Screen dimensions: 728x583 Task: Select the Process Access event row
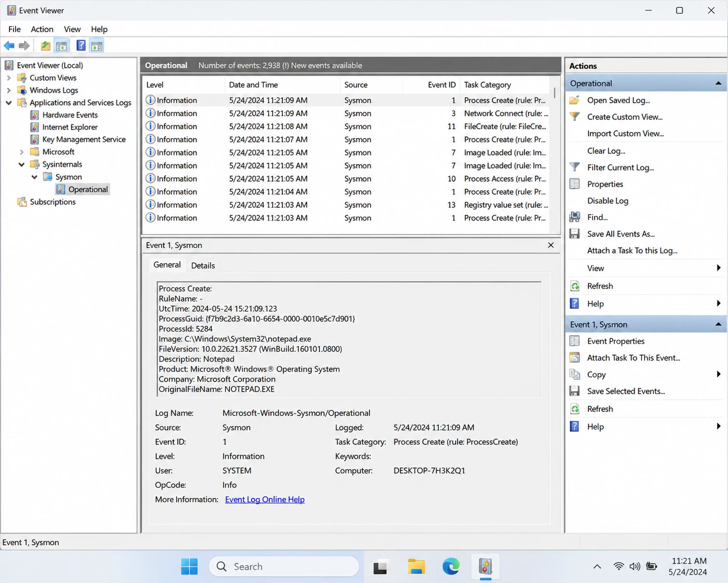(x=346, y=179)
